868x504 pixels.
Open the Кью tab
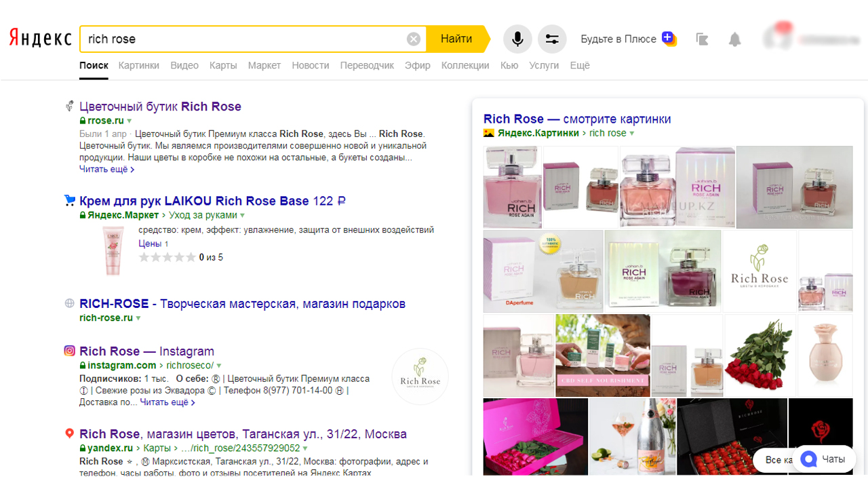(509, 66)
